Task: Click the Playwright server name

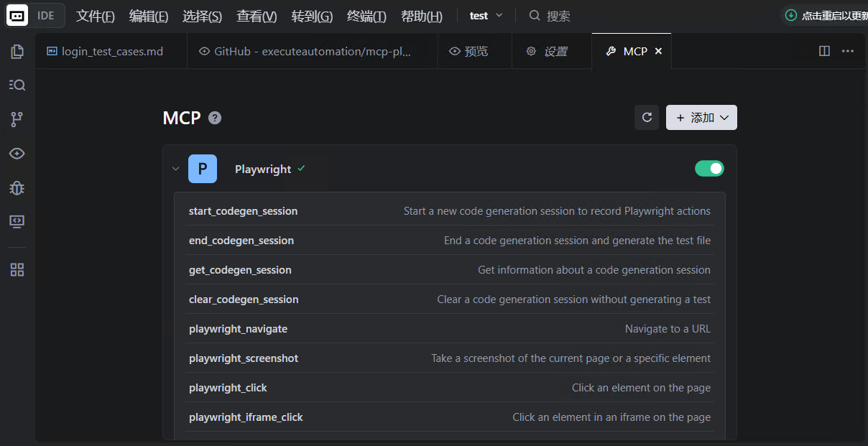Action: 263,169
